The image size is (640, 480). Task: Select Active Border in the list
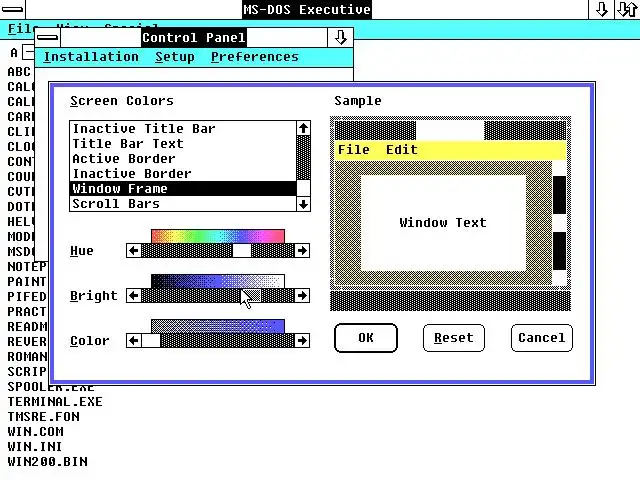coord(183,158)
